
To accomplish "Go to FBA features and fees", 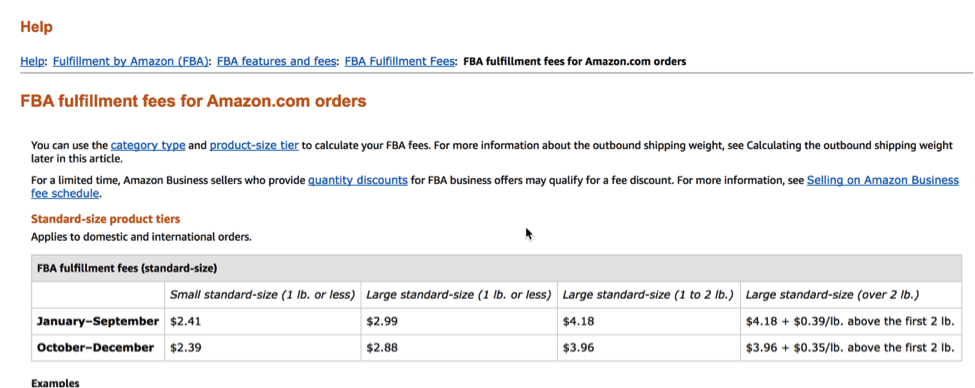I will pyautogui.click(x=276, y=62).
